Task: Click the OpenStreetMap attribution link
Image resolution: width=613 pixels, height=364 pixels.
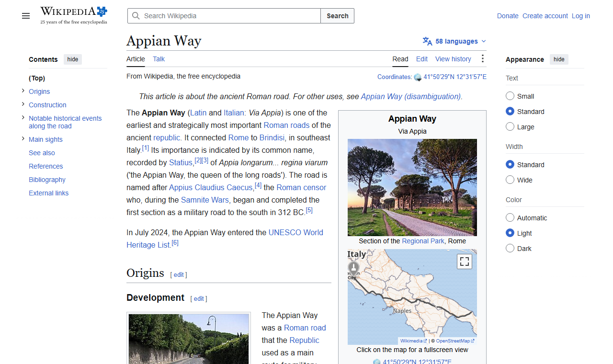Action: 455,341
